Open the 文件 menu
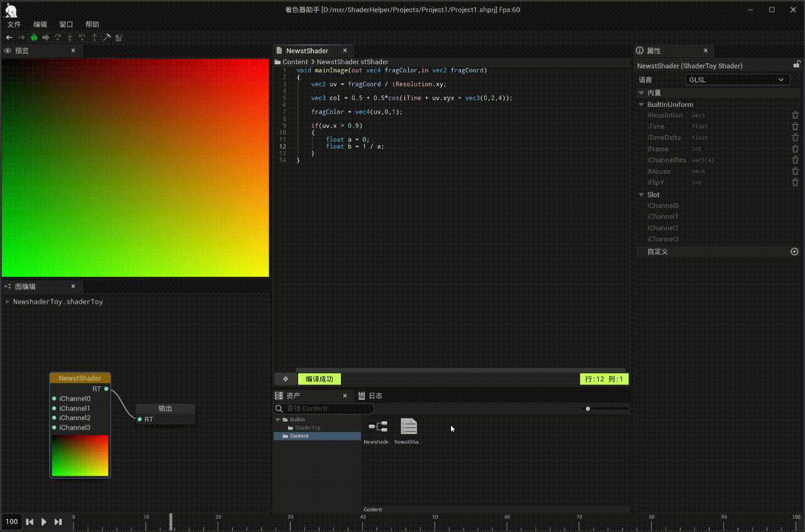Screen dimensions: 805x532 click(x=14, y=25)
